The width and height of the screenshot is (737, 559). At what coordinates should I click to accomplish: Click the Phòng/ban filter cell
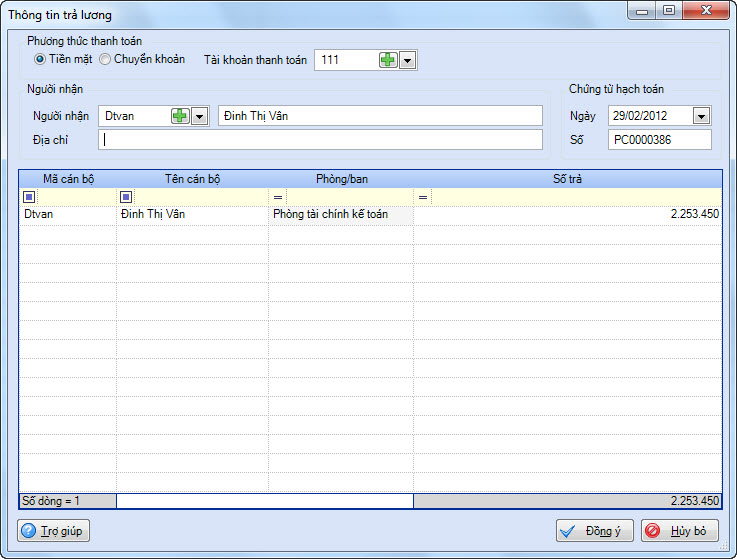click(x=350, y=197)
